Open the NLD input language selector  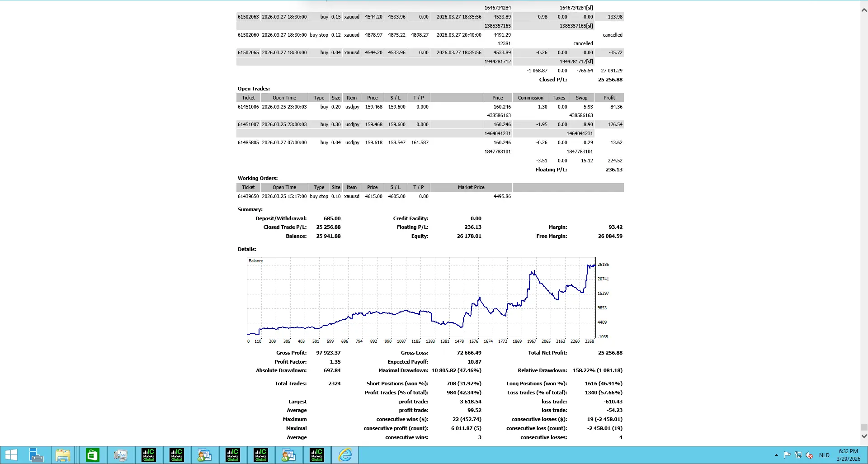coord(824,455)
